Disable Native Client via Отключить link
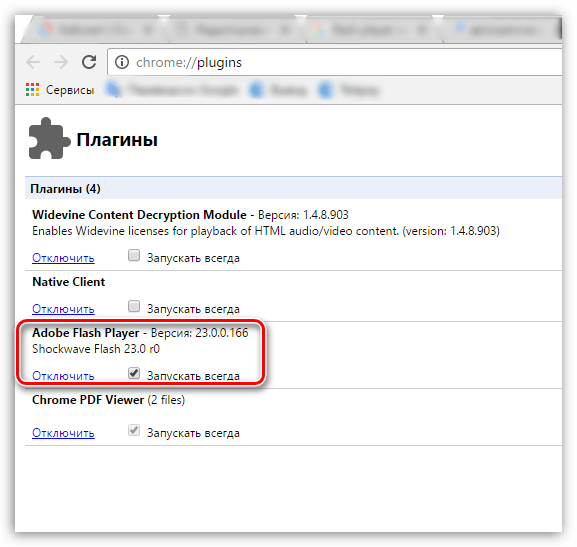Image resolution: width=577 pixels, height=547 pixels. (x=63, y=309)
